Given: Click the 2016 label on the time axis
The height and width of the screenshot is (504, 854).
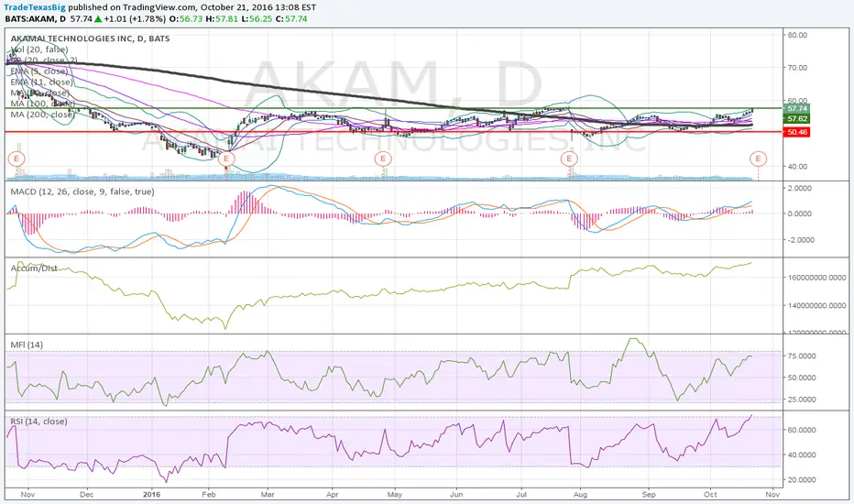Looking at the screenshot, I should (152, 495).
